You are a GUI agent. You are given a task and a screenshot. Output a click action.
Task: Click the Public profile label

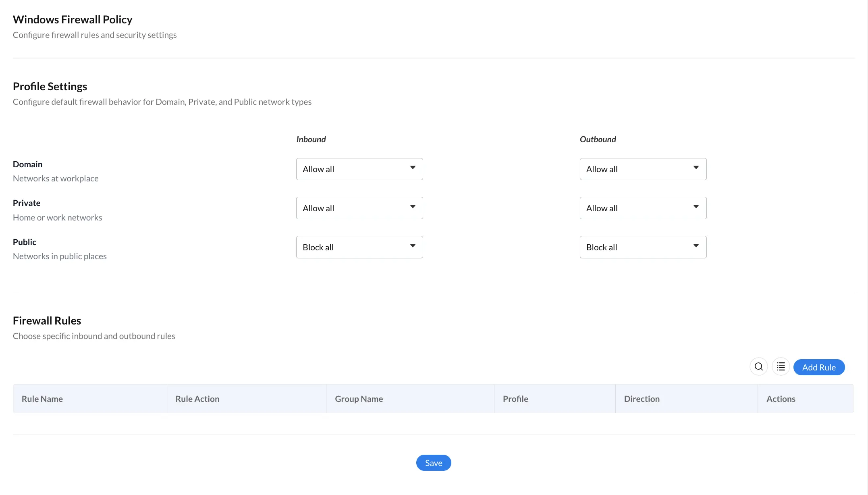click(25, 242)
